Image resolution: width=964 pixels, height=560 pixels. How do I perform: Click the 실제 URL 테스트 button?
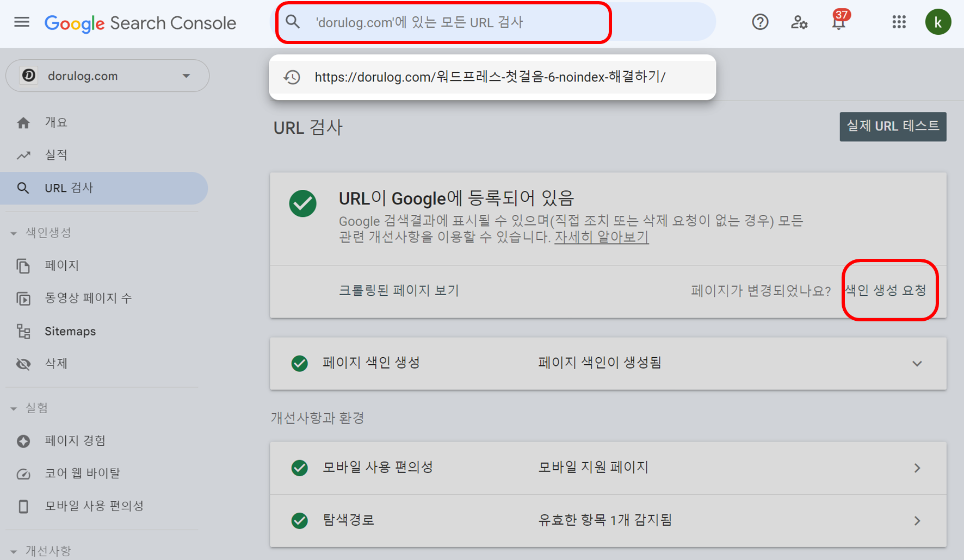tap(893, 127)
